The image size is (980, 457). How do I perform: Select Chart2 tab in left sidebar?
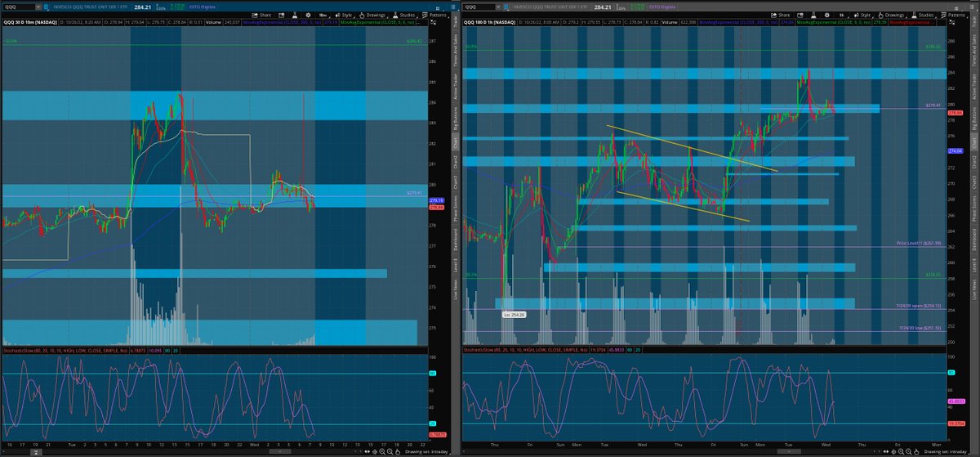pos(454,162)
